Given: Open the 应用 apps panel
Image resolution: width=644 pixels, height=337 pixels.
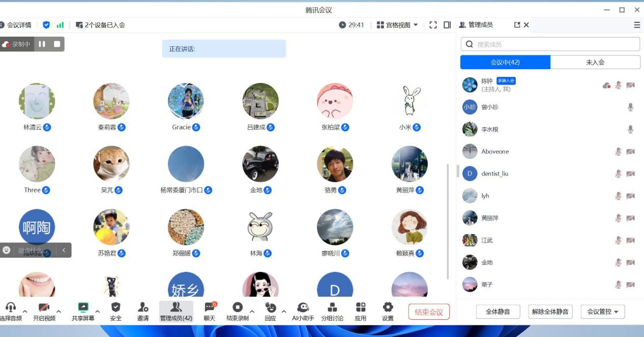Looking at the screenshot, I should point(361,311).
